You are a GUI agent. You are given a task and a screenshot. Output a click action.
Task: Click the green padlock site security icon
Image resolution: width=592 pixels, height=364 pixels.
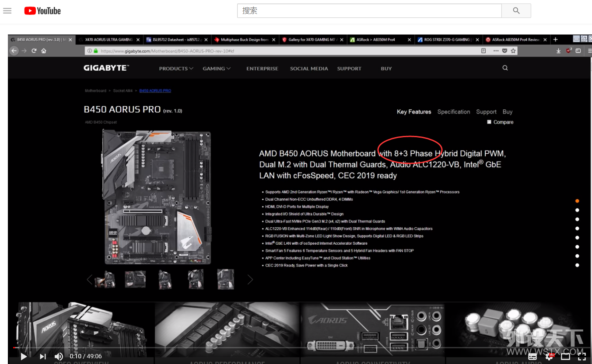point(95,51)
